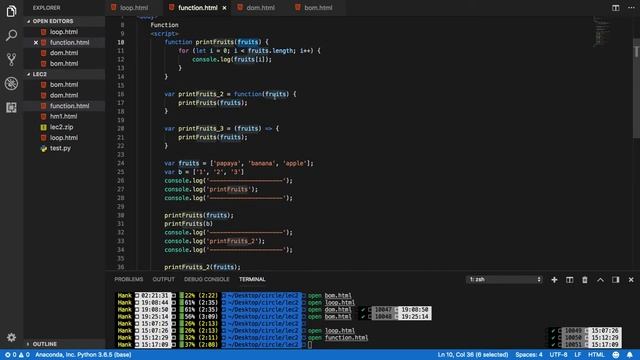Split the terminal pane
Viewport: 640px width, 360px height.
click(569, 280)
